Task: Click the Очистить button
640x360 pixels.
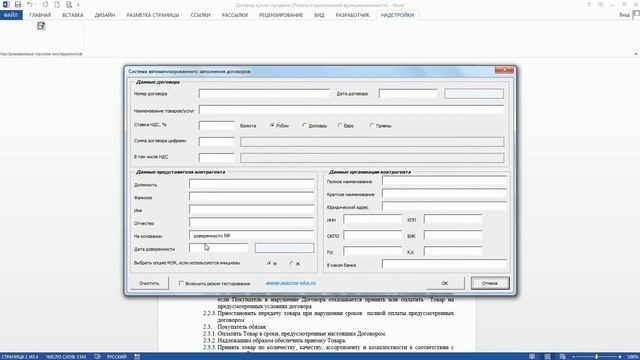Action: (149, 283)
